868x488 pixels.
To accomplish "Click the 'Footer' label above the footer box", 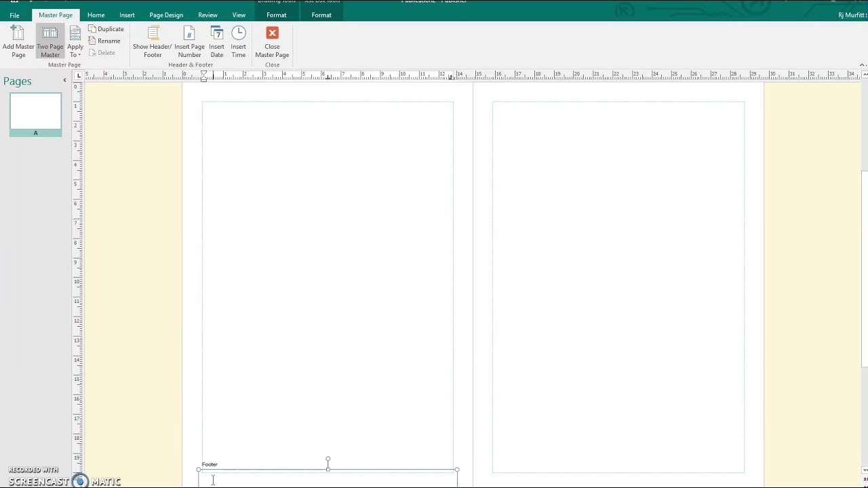I will click(210, 464).
